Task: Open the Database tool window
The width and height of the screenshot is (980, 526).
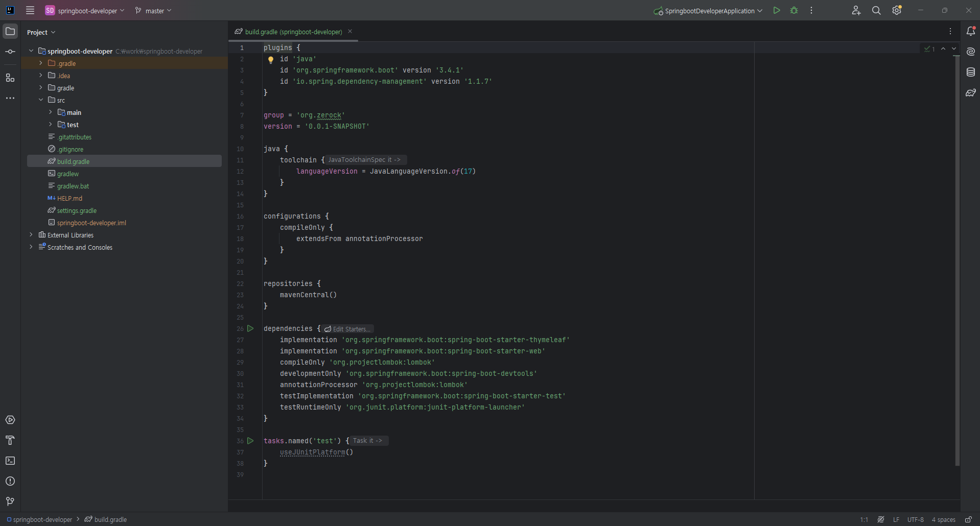Action: tap(971, 72)
